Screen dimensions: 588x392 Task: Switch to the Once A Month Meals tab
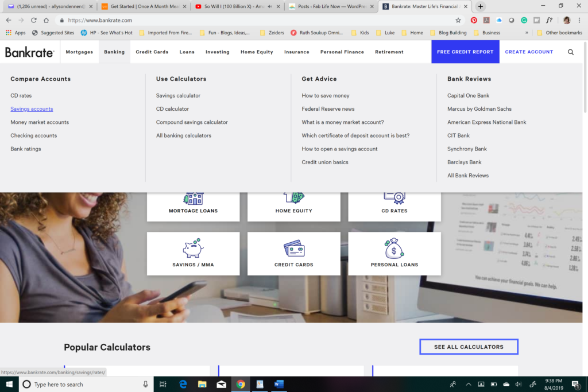pyautogui.click(x=144, y=6)
